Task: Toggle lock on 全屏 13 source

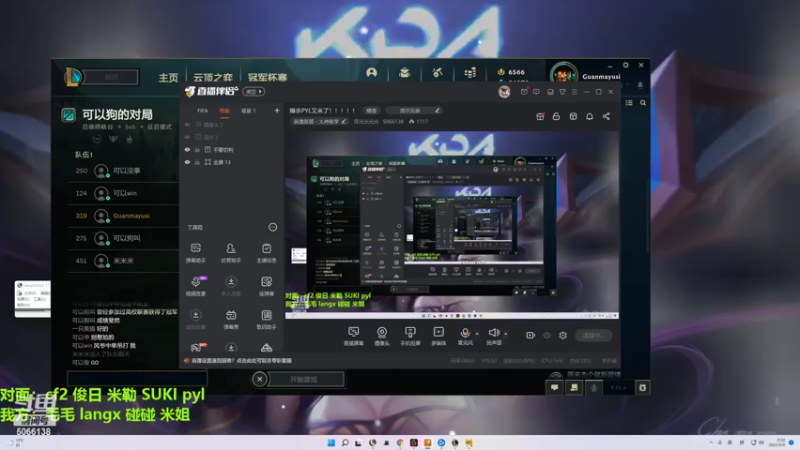Action: point(197,162)
